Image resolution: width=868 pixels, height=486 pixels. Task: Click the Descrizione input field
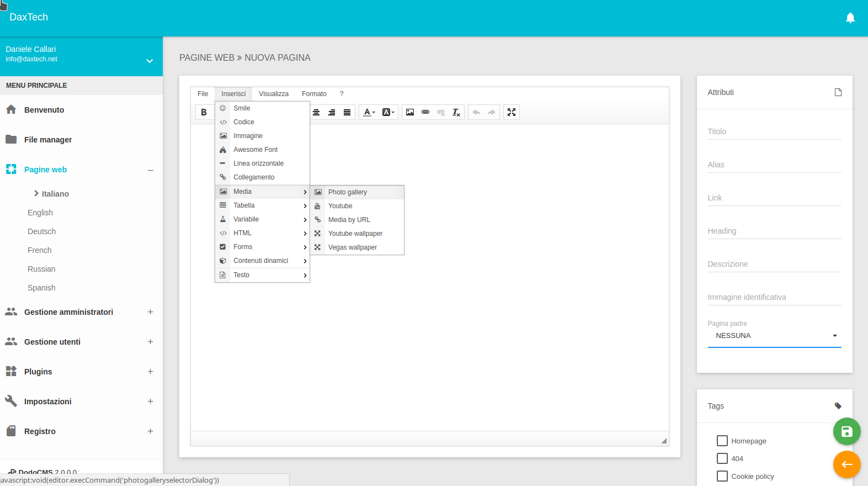click(774, 264)
